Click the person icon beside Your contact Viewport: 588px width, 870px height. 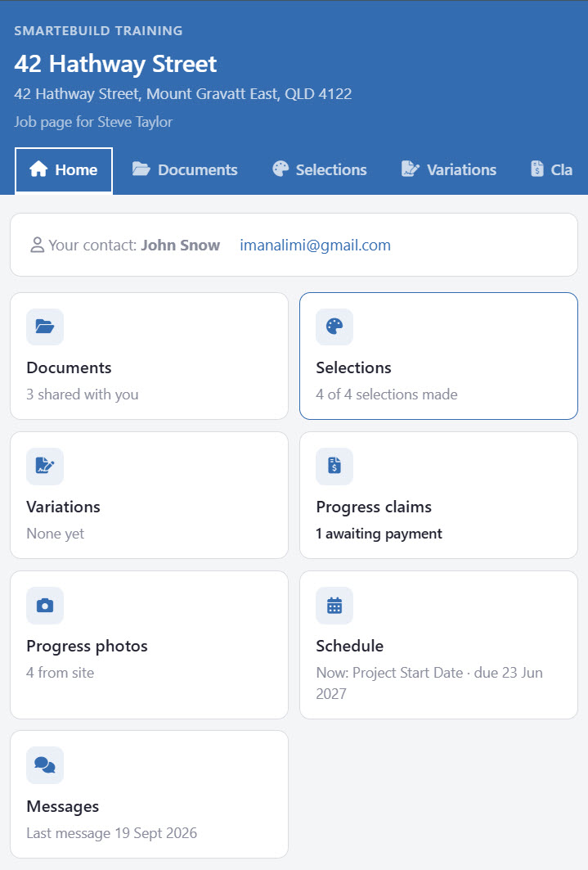(x=37, y=246)
